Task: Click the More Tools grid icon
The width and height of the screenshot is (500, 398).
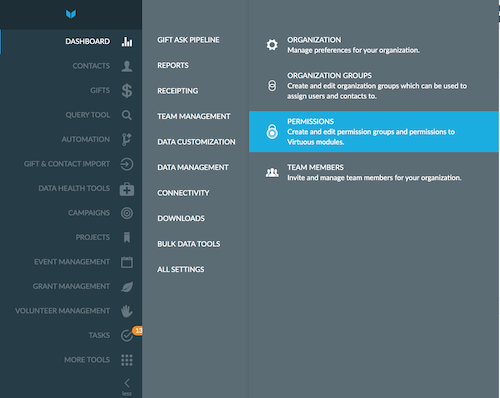Action: coord(127,360)
